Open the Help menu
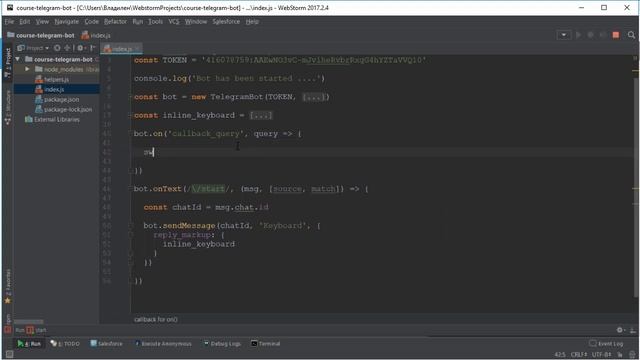Viewport: 640px width, 360px height. point(252,22)
